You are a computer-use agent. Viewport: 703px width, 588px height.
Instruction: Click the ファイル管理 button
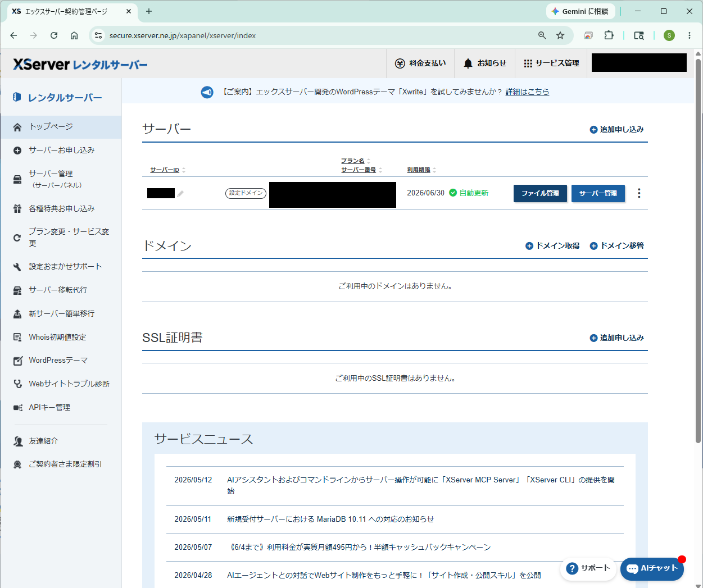click(540, 193)
